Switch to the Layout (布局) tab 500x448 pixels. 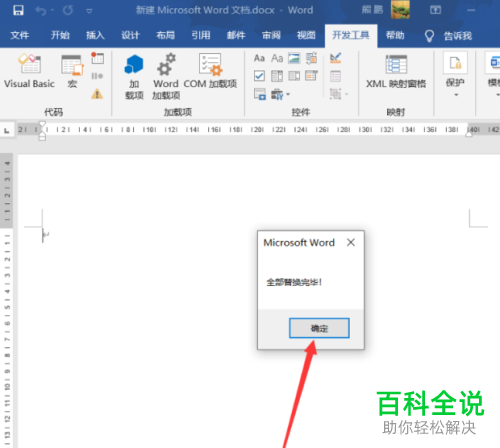pos(166,35)
